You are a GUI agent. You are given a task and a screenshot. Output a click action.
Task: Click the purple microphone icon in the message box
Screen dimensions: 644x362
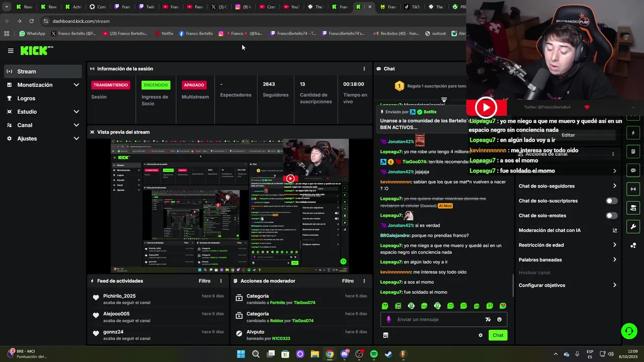click(x=388, y=319)
